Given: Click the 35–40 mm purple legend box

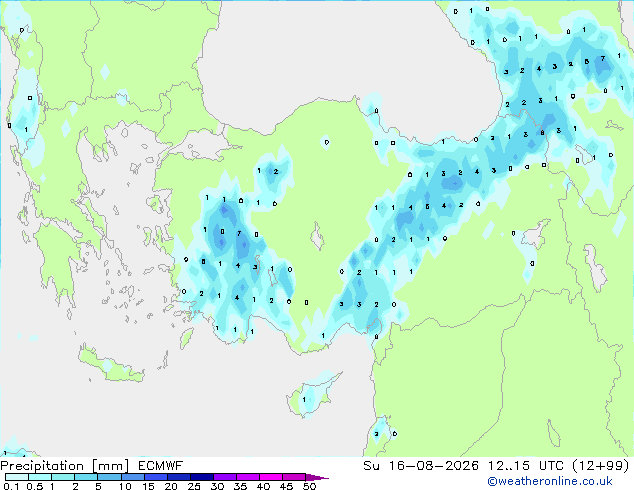Looking at the screenshot, I should [x=247, y=477].
